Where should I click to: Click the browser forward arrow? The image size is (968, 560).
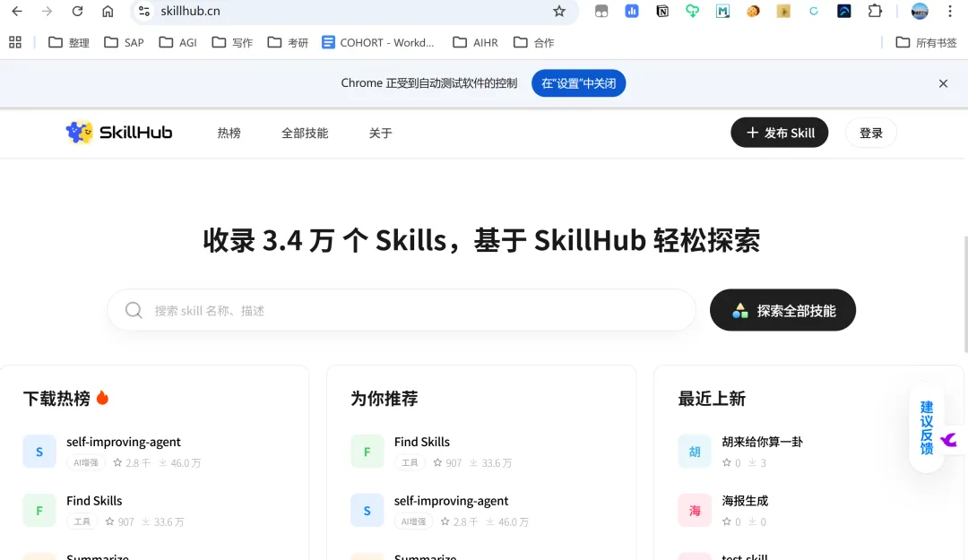pyautogui.click(x=47, y=11)
